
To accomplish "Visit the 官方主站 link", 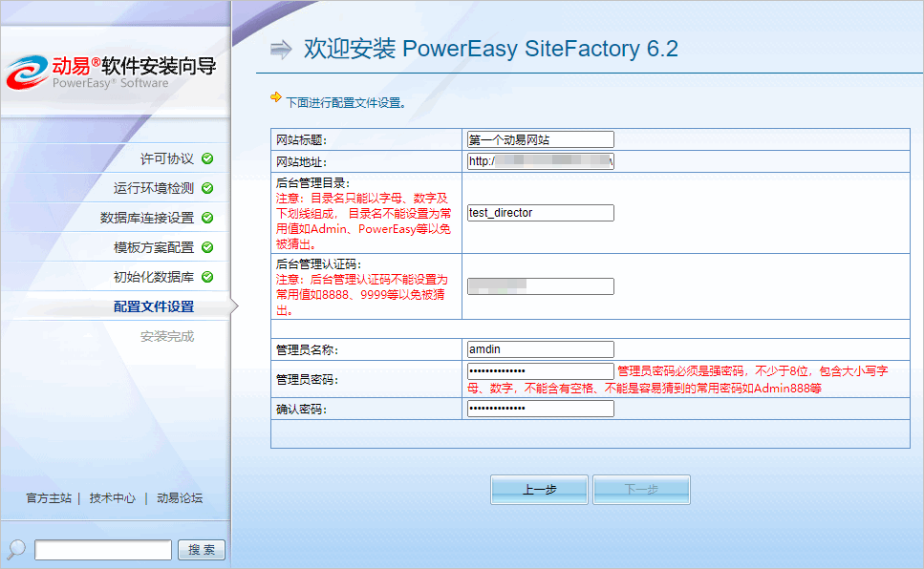I will (49, 498).
